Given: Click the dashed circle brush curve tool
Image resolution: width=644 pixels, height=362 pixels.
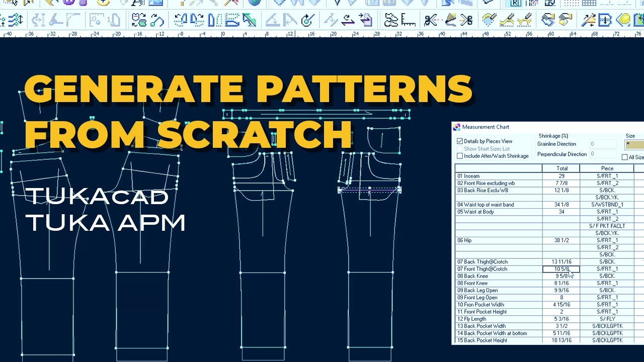Looking at the screenshot, I should 489,20.
